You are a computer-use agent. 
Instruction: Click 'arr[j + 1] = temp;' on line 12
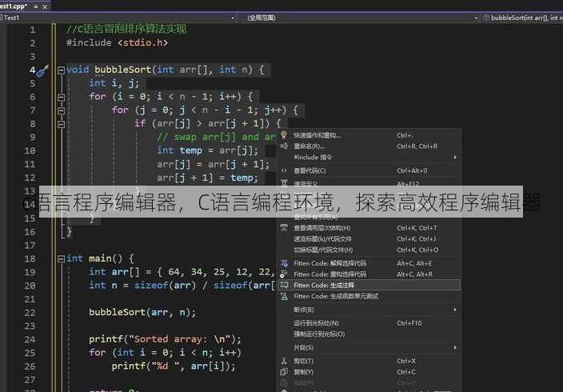click(x=207, y=178)
